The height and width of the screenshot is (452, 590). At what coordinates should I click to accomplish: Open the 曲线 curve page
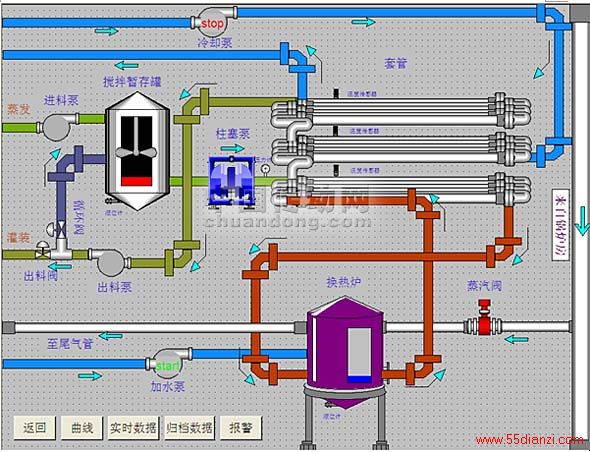point(82,428)
